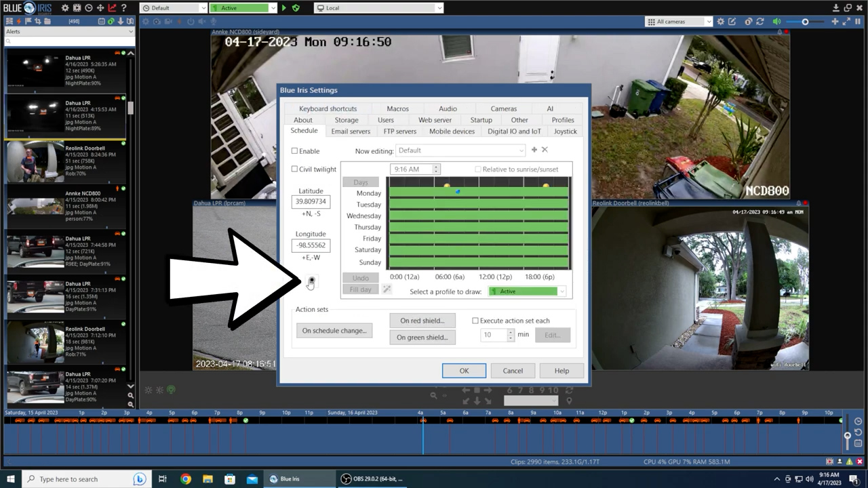Click On schedule change... button
This screenshot has width=868, height=488.
[334, 331]
